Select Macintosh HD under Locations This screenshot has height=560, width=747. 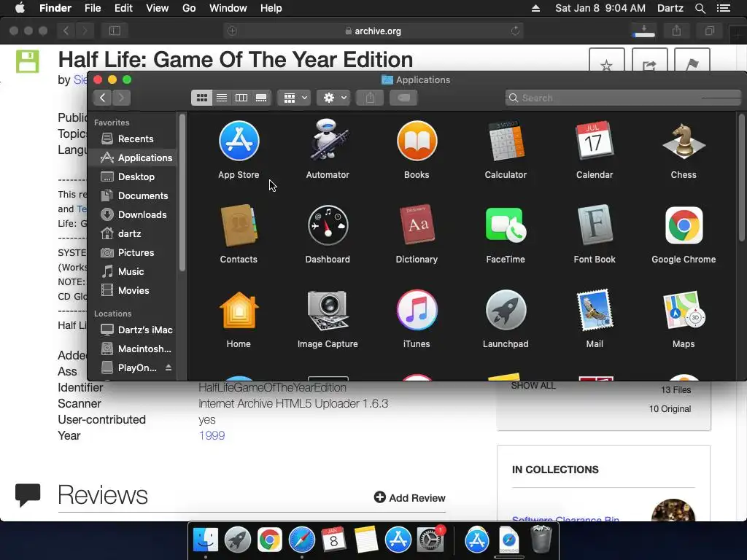(x=133, y=349)
